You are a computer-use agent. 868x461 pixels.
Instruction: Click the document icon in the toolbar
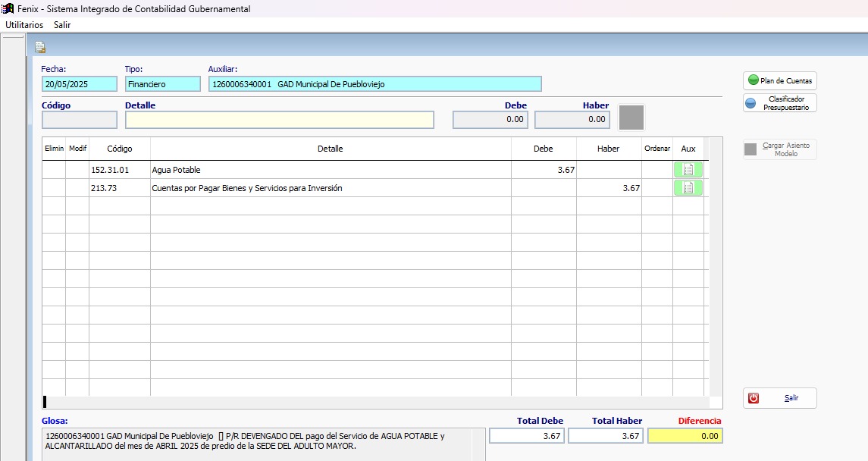(x=40, y=48)
